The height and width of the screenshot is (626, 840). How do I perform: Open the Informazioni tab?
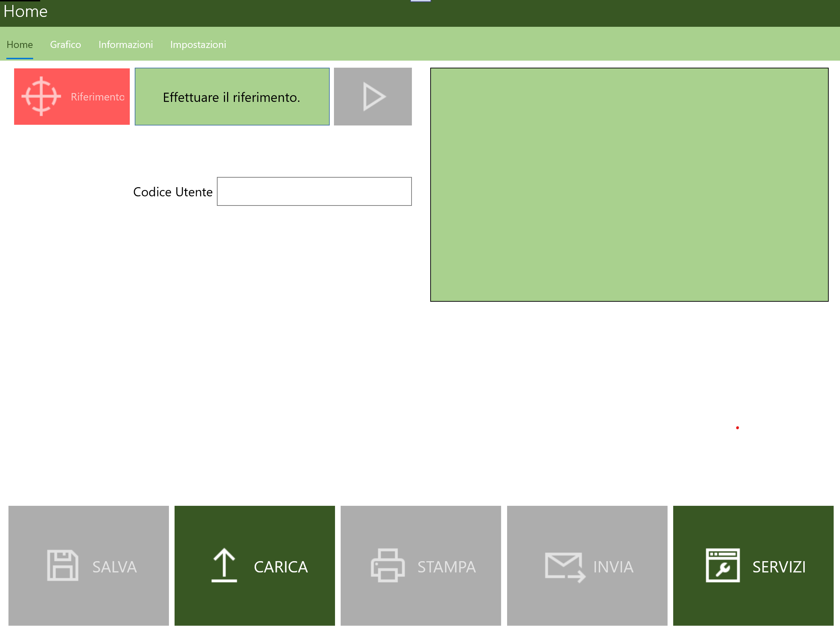pyautogui.click(x=126, y=45)
